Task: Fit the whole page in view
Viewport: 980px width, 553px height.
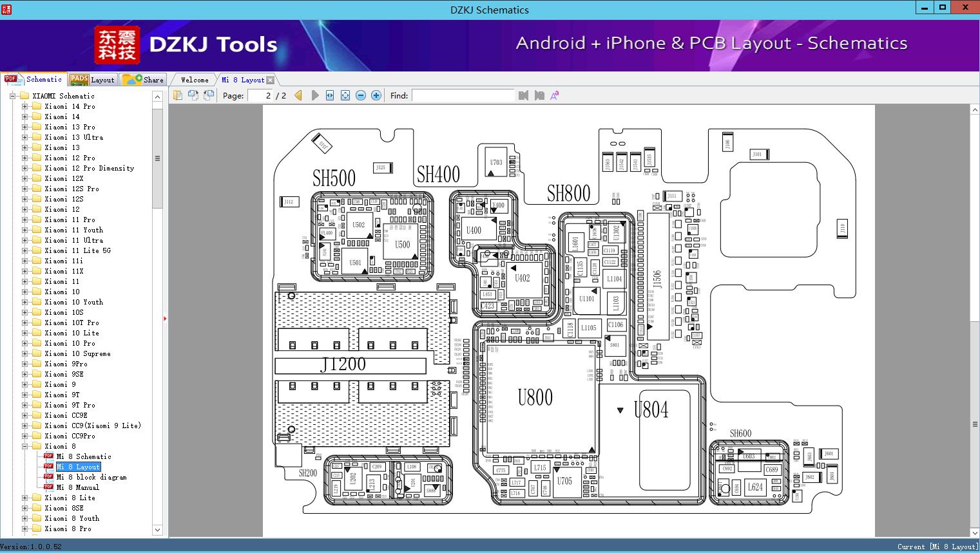Action: (345, 95)
